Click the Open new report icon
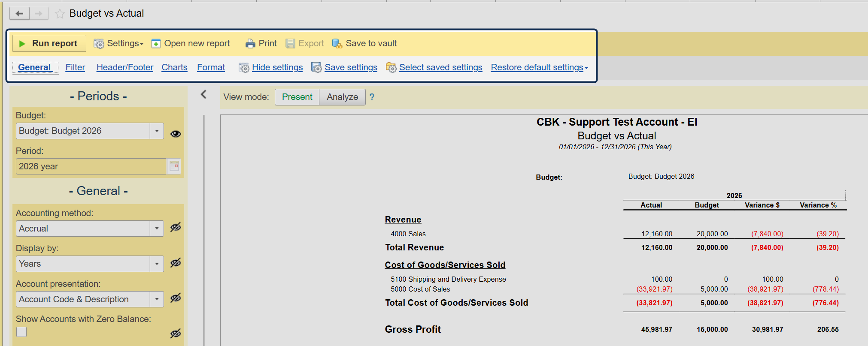Screen dimensions: 868x346 (x=156, y=44)
